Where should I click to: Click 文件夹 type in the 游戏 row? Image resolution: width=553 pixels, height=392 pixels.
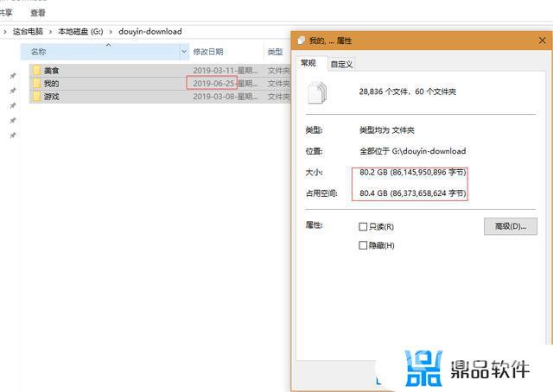click(278, 97)
